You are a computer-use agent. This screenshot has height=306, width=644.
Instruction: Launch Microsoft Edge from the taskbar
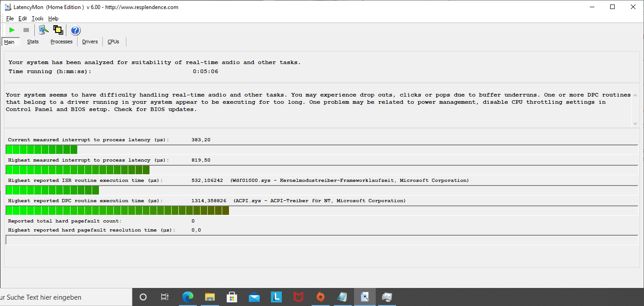(187, 297)
